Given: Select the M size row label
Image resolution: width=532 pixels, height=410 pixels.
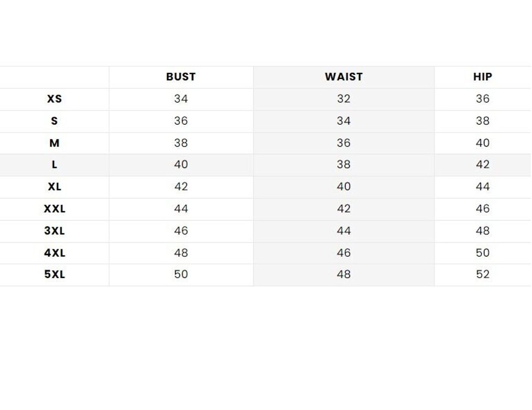Looking at the screenshot, I should (x=54, y=143).
